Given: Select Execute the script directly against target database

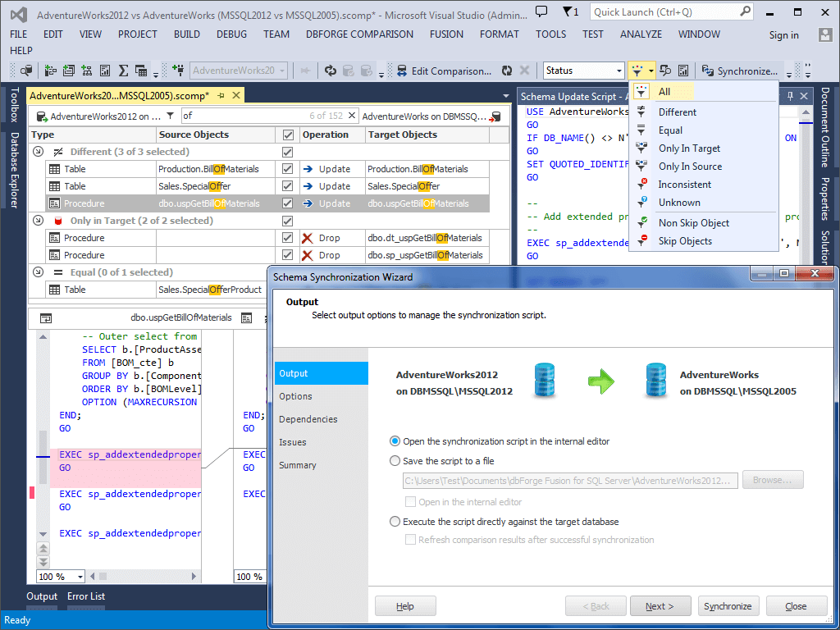Looking at the screenshot, I should (x=395, y=521).
